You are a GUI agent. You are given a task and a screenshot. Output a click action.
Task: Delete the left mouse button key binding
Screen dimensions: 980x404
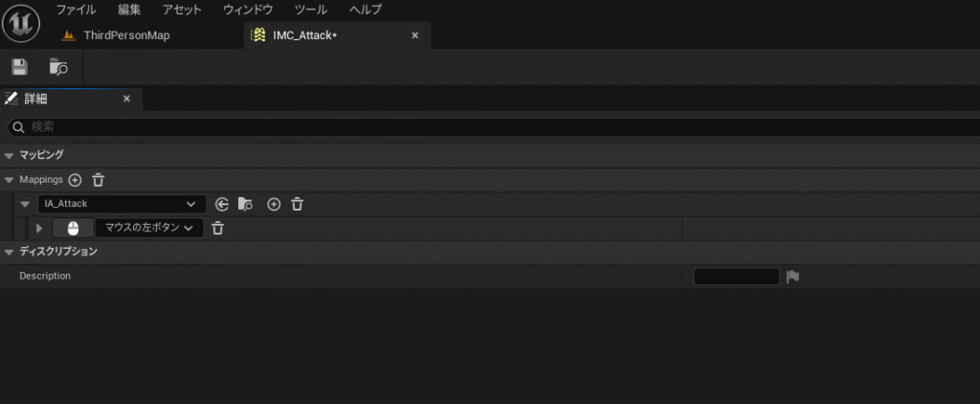[x=217, y=228]
